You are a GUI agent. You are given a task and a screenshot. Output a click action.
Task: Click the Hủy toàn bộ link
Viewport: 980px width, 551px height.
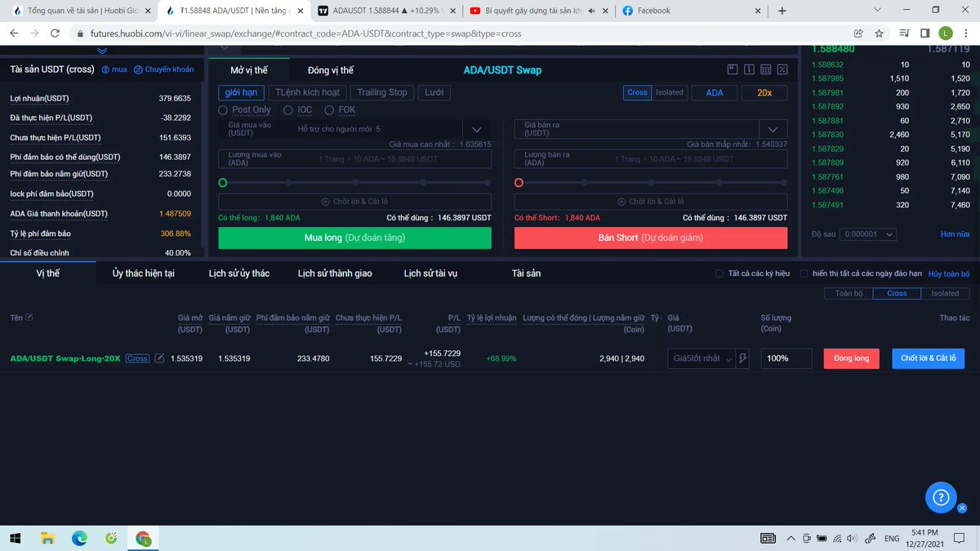coord(949,274)
